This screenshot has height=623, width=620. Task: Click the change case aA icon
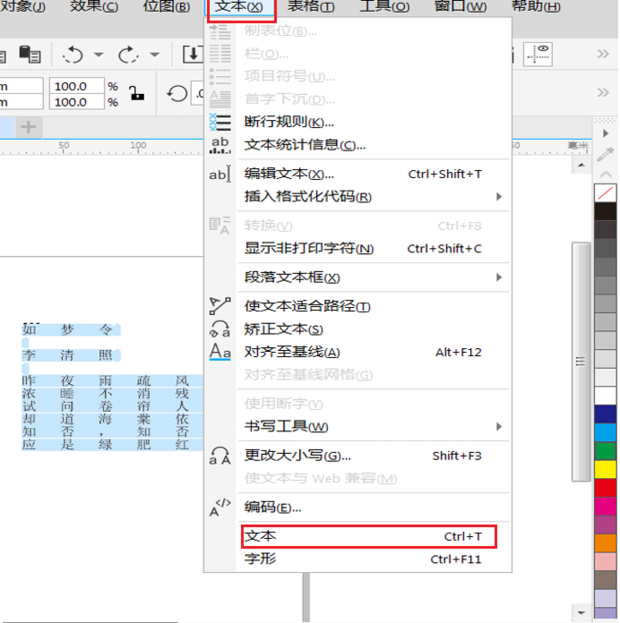tap(220, 455)
